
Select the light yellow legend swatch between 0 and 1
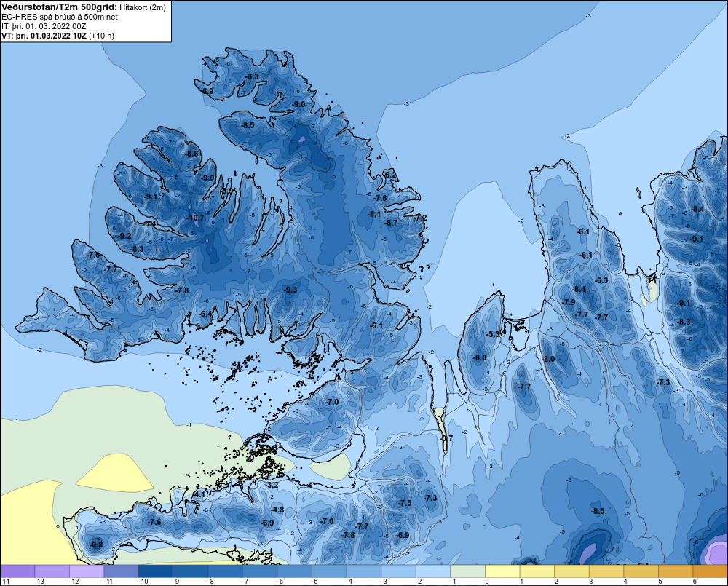point(502,571)
